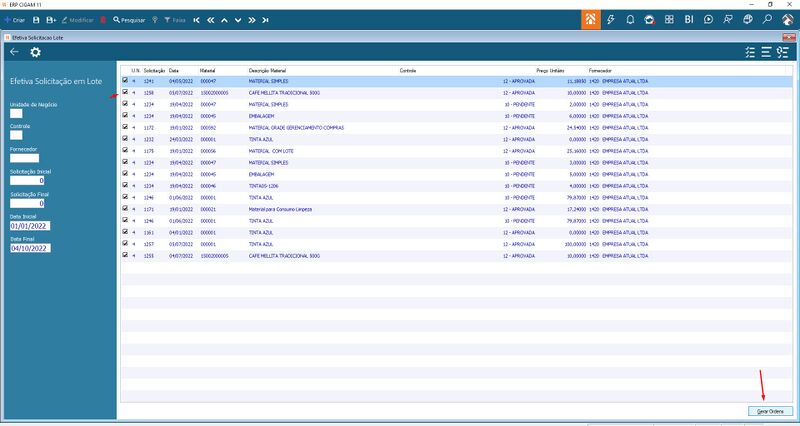Click the Fornecedor input field
The image size is (800, 426).
(24, 158)
